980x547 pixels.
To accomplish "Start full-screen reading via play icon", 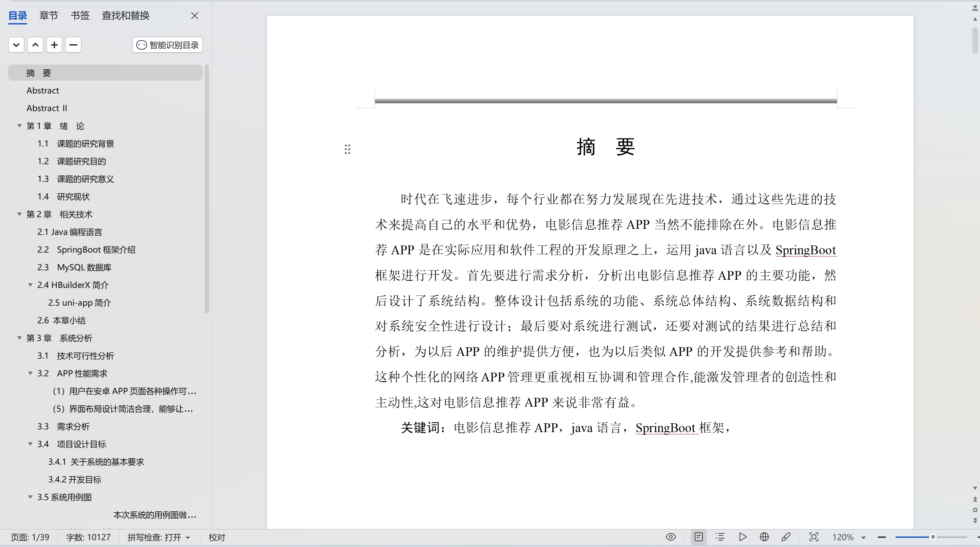I will tap(742, 537).
